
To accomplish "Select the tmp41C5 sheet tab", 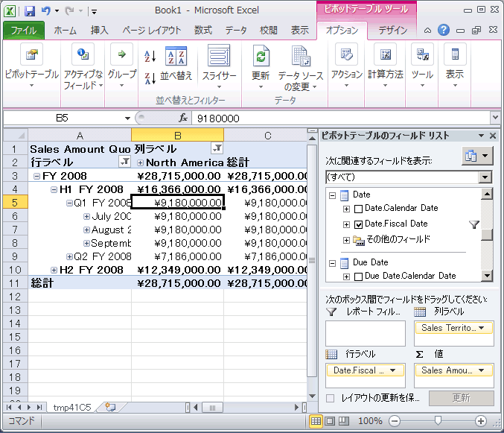I will 72,408.
